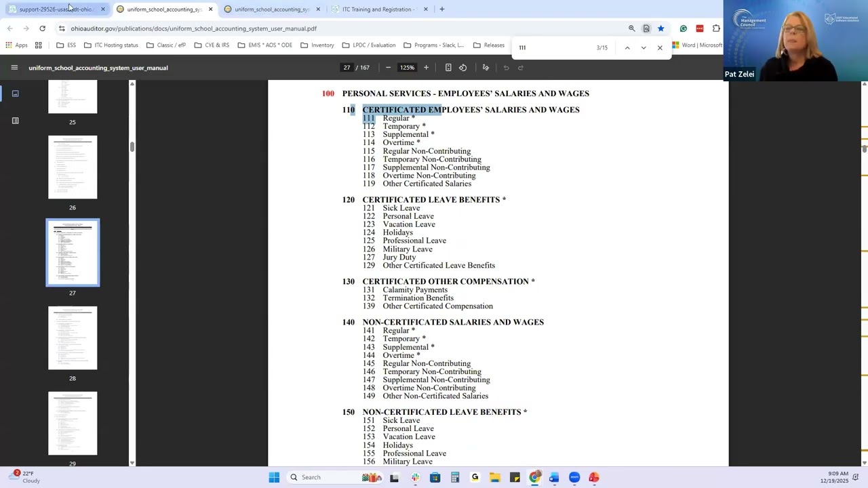Screen dimensions: 868x488
Task: Click the address bar URL
Action: point(193,28)
